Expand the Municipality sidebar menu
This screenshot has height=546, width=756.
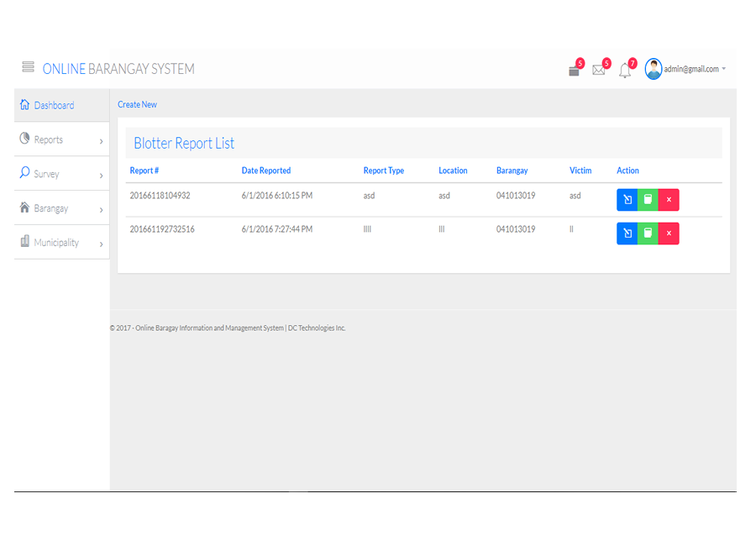(61, 243)
